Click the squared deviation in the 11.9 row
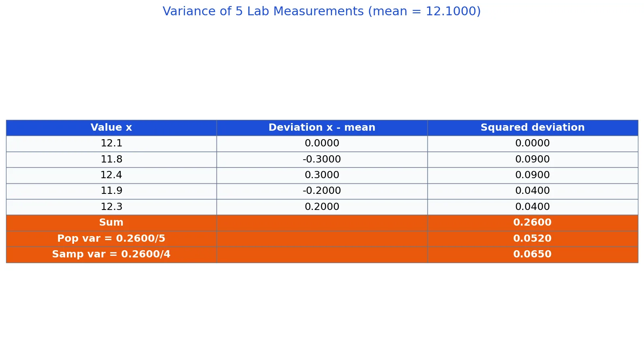This screenshot has width=644, height=362. click(x=533, y=191)
